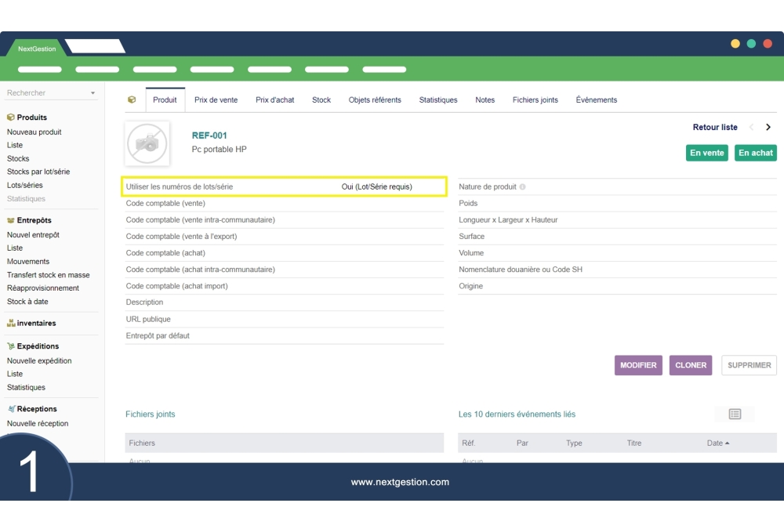The height and width of the screenshot is (532, 784).
Task: Click the product photo placeholder thumbnail
Action: click(147, 143)
